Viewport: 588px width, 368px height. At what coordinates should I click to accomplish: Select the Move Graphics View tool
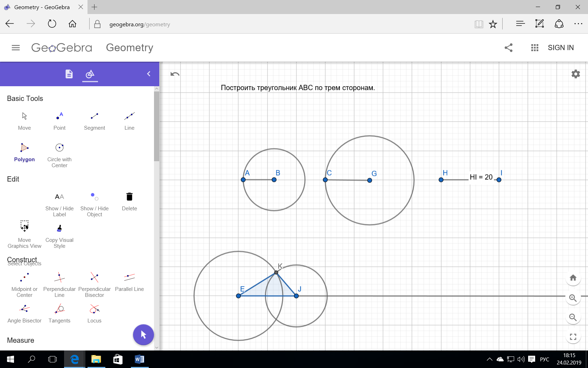pos(24,234)
